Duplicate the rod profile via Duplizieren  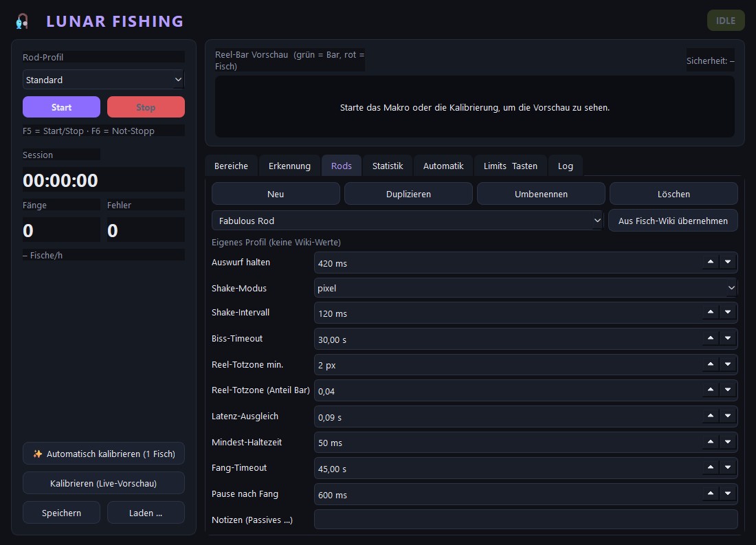click(x=408, y=194)
